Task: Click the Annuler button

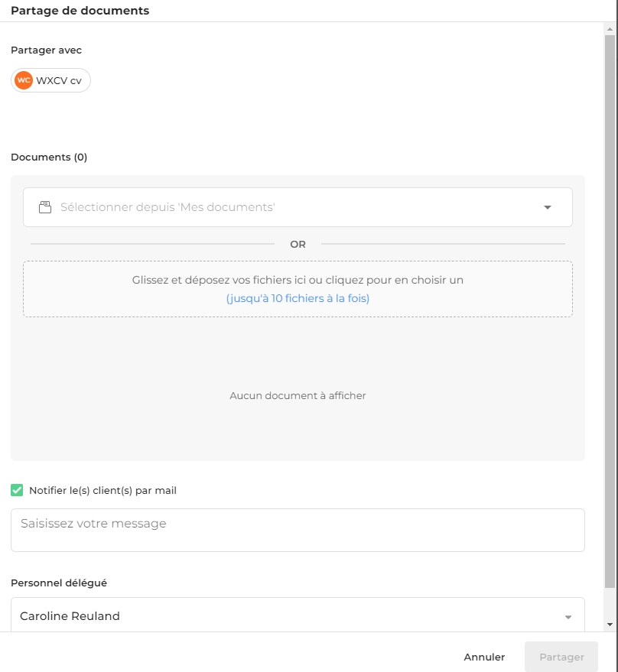Action: (484, 657)
